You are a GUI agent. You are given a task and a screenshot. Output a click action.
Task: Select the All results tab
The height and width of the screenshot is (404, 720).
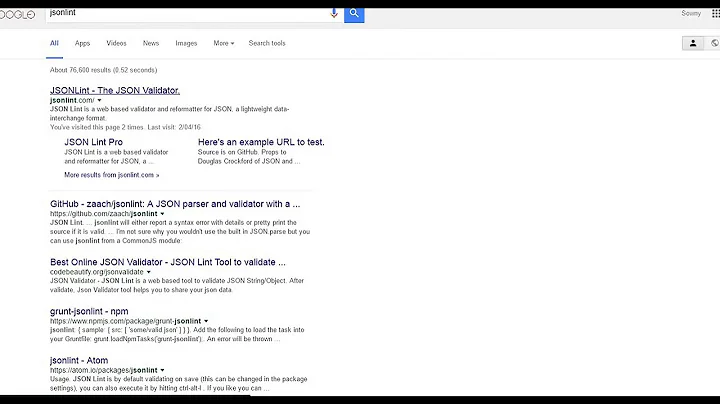pos(54,43)
